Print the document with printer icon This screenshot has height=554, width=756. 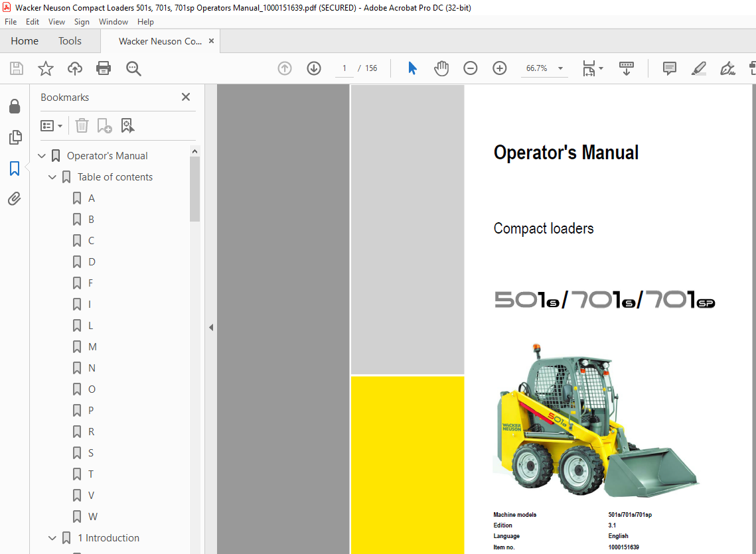click(x=104, y=68)
